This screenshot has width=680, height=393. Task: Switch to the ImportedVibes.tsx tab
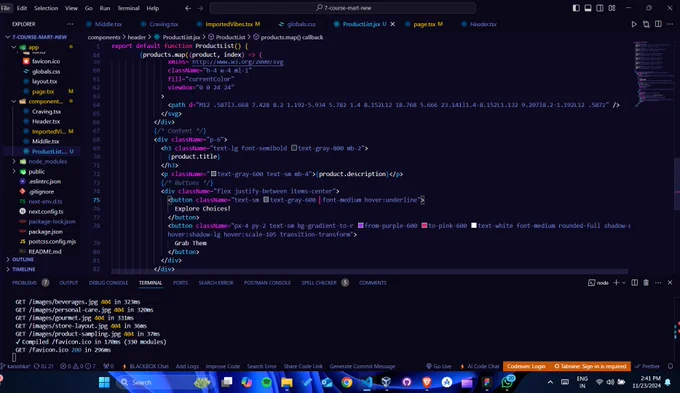click(229, 24)
